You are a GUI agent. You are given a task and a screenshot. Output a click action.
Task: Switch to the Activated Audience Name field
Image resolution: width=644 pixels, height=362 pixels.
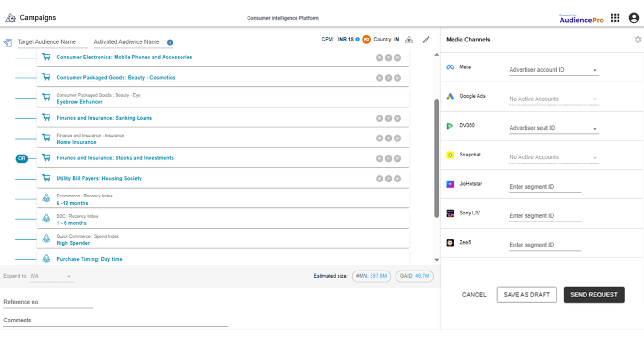[126, 42]
